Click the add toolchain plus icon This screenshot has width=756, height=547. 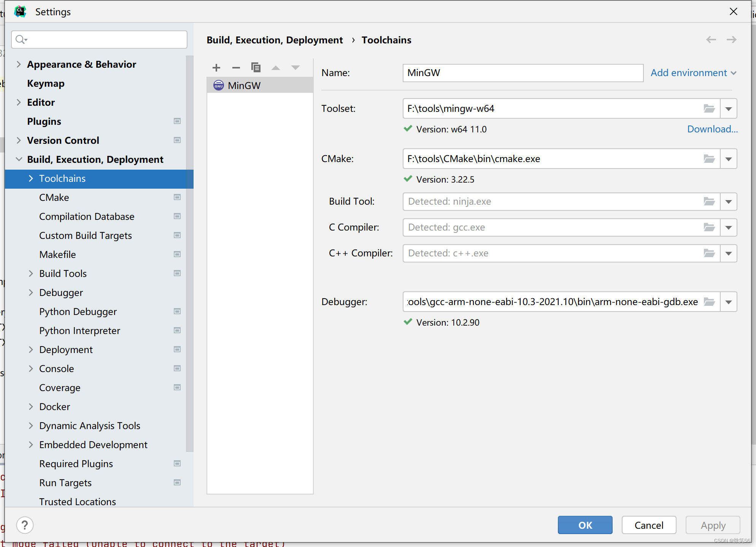point(216,68)
